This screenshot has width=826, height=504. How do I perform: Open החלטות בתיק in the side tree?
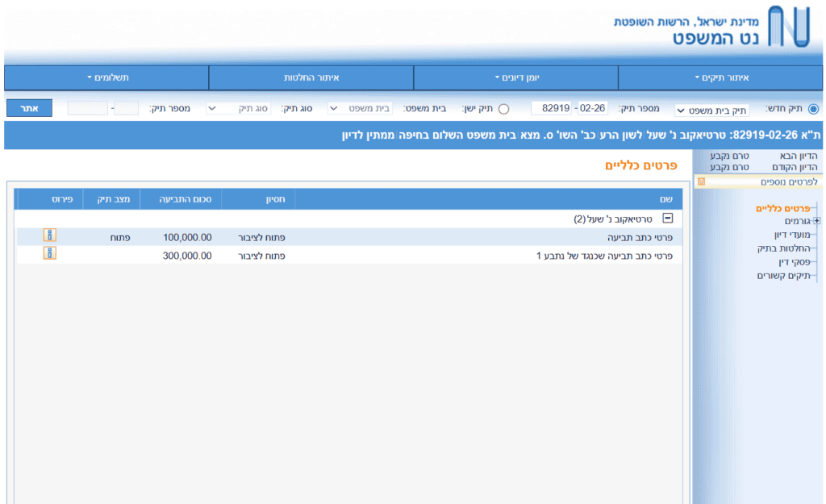pyautogui.click(x=784, y=248)
